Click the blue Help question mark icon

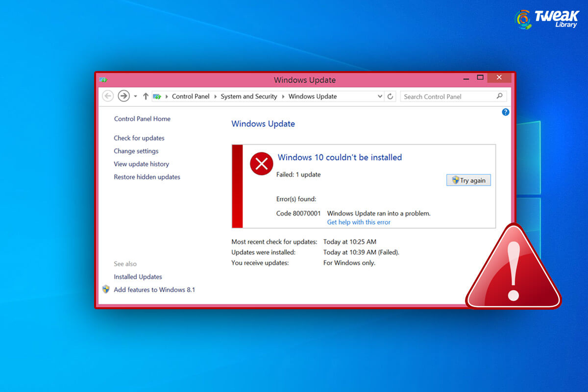point(506,112)
